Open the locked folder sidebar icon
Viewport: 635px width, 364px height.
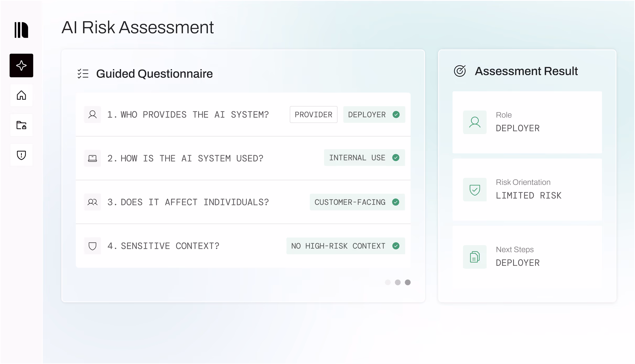pos(21,125)
